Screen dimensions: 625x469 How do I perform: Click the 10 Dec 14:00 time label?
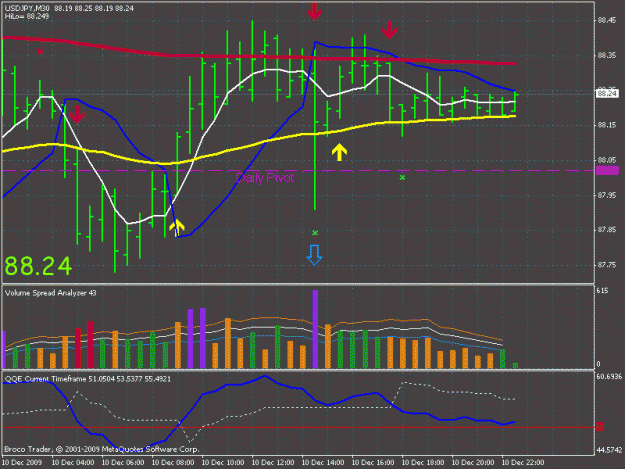(x=323, y=463)
